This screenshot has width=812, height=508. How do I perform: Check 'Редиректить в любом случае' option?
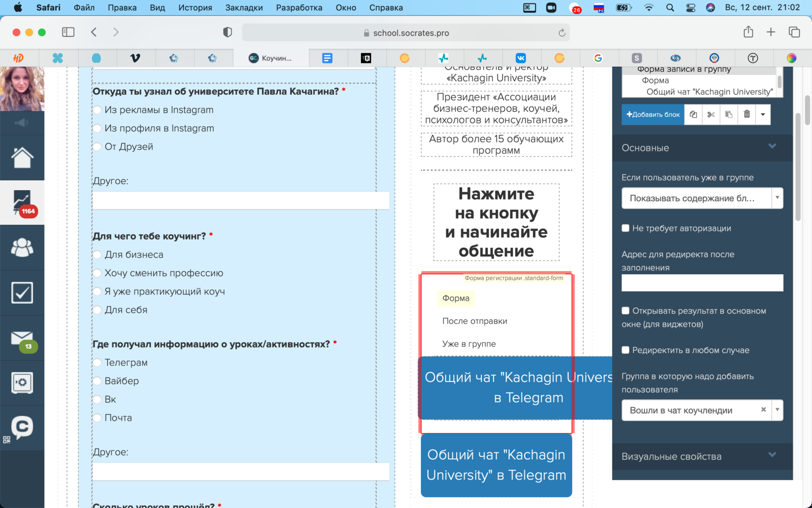(625, 350)
